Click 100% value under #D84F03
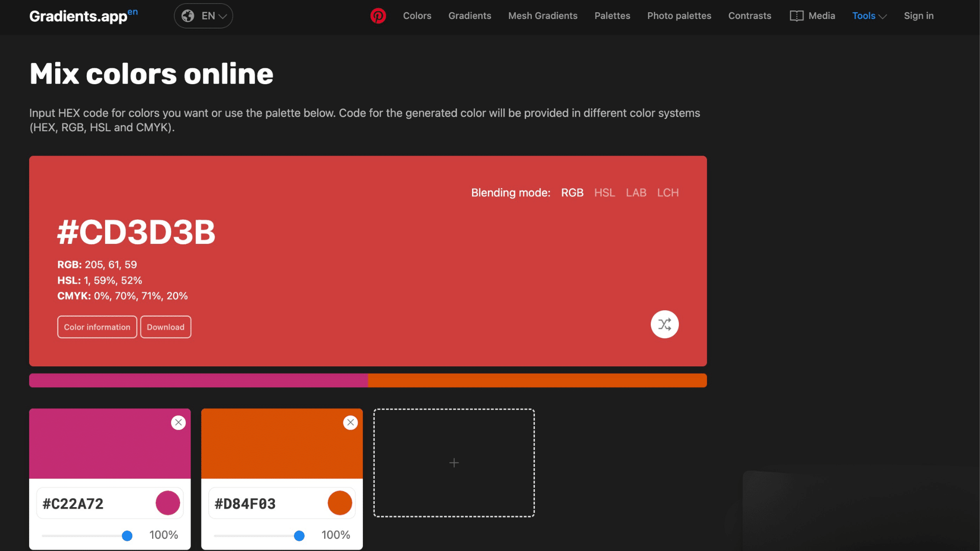This screenshot has height=551, width=980. pos(335,535)
